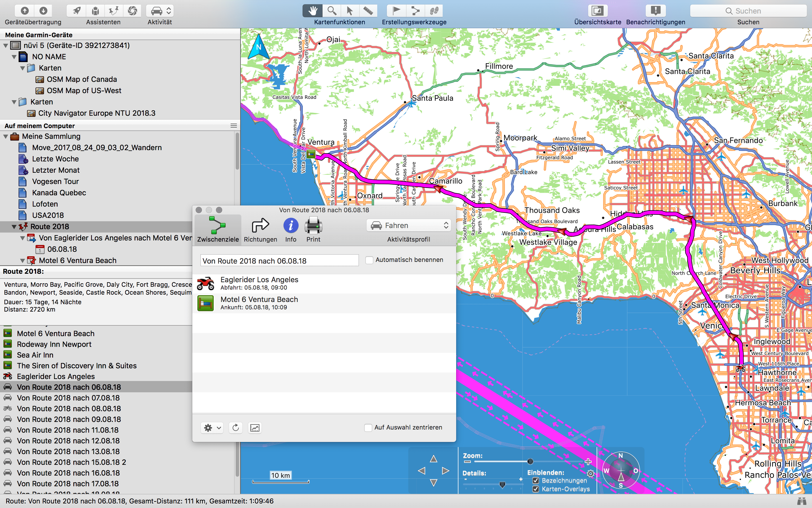Collapse the NO NAME card node
The height and width of the screenshot is (508, 812).
click(14, 57)
